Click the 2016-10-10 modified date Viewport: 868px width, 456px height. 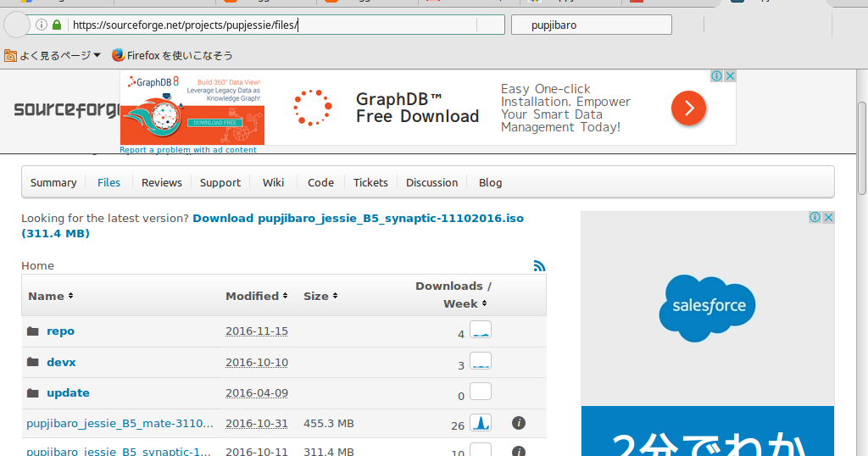(256, 362)
